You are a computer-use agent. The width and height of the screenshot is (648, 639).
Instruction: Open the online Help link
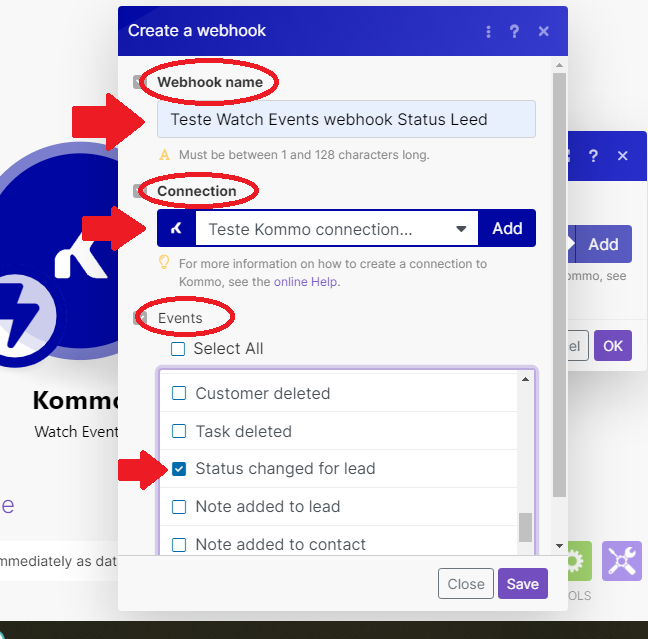(x=305, y=282)
